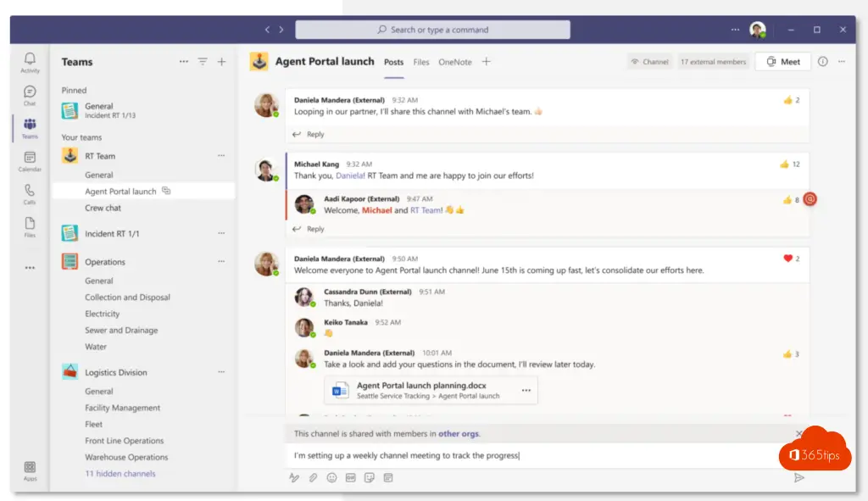Open the Electricity channel

click(x=103, y=314)
